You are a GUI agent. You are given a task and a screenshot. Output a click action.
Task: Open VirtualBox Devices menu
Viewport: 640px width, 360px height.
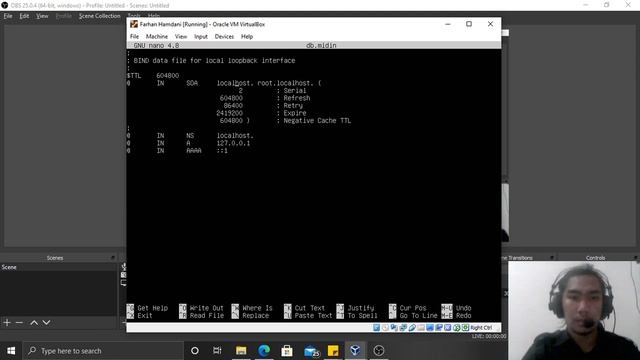[x=224, y=36]
